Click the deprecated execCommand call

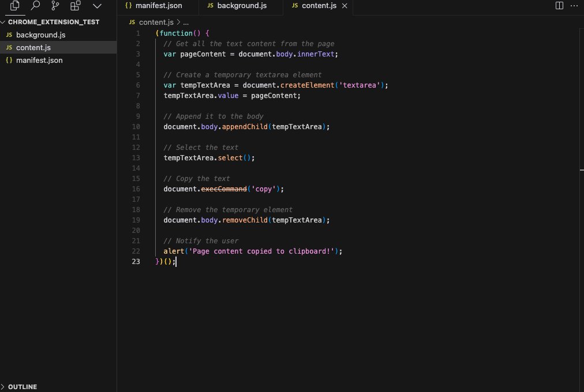(x=224, y=189)
